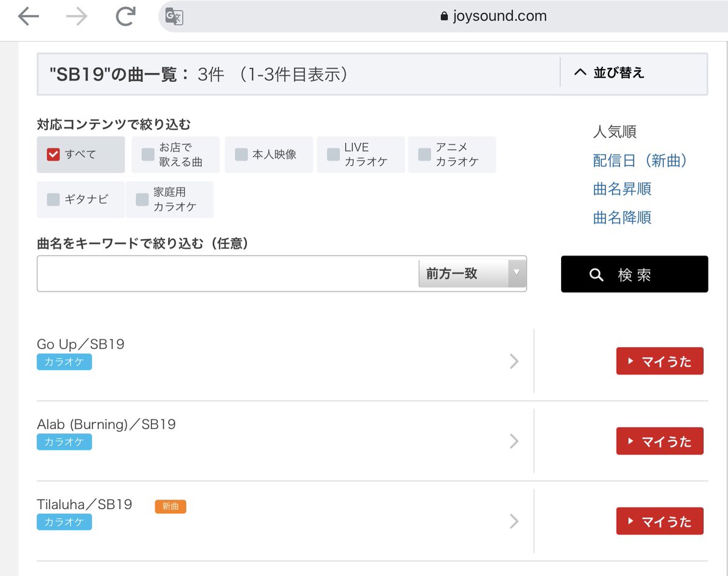This screenshot has height=576, width=728.
Task: Click the カラオケ tag under Go Up
Action: [64, 362]
